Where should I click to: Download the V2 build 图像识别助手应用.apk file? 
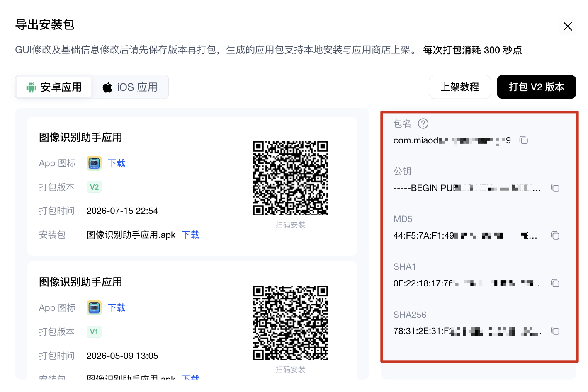tap(191, 235)
